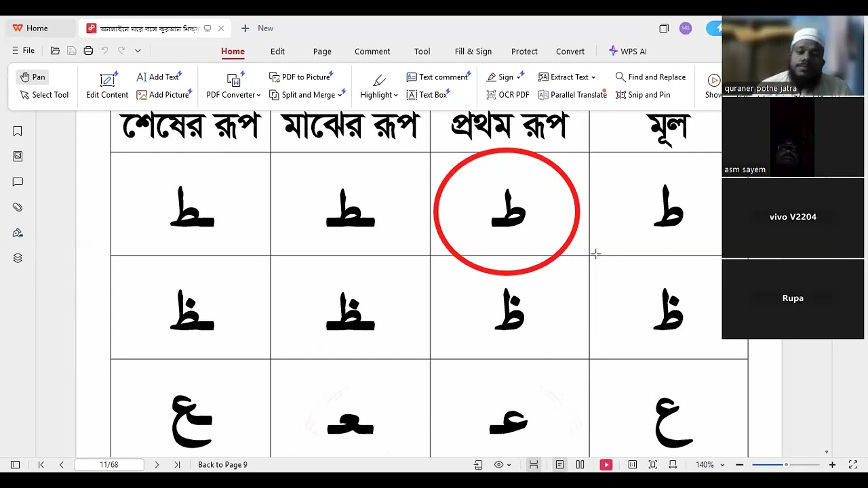
Task: Adjust the zoom slider handle
Action: coord(786,465)
